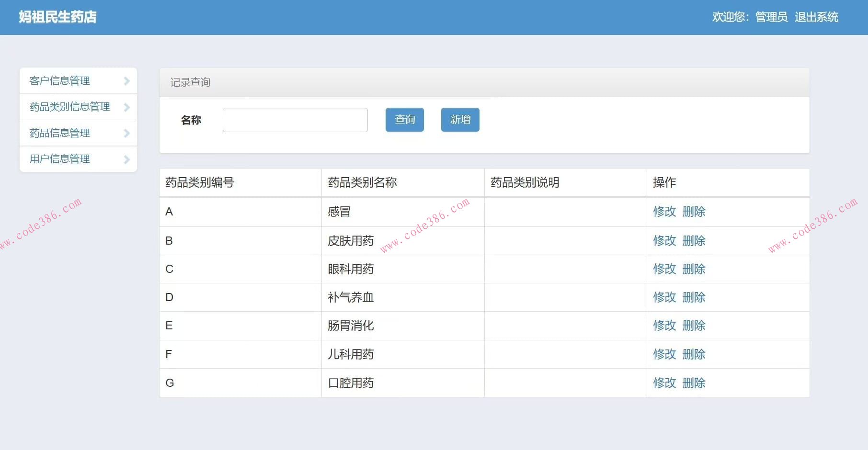
Task: Click chevron icon beside 药品类别信息管理
Action: click(x=126, y=107)
